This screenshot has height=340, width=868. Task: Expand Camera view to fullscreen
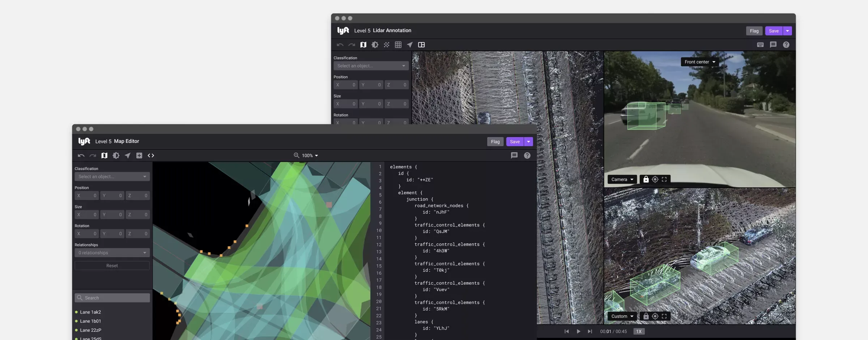pos(664,179)
